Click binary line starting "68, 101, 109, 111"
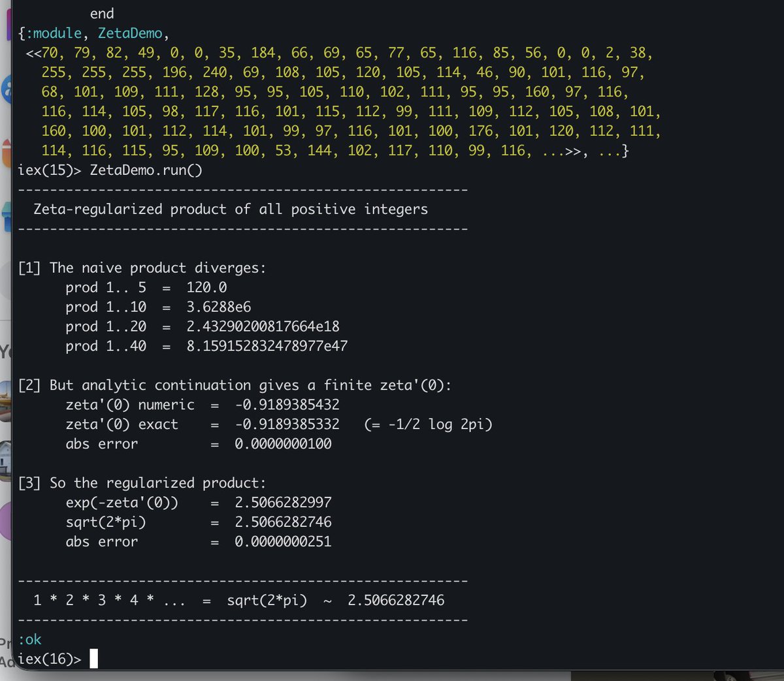 pyautogui.click(x=335, y=92)
